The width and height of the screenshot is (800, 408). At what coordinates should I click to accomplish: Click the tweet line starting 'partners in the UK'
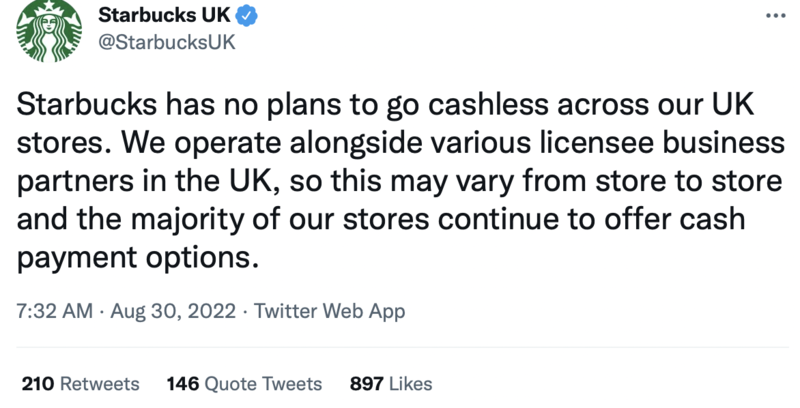point(399,182)
